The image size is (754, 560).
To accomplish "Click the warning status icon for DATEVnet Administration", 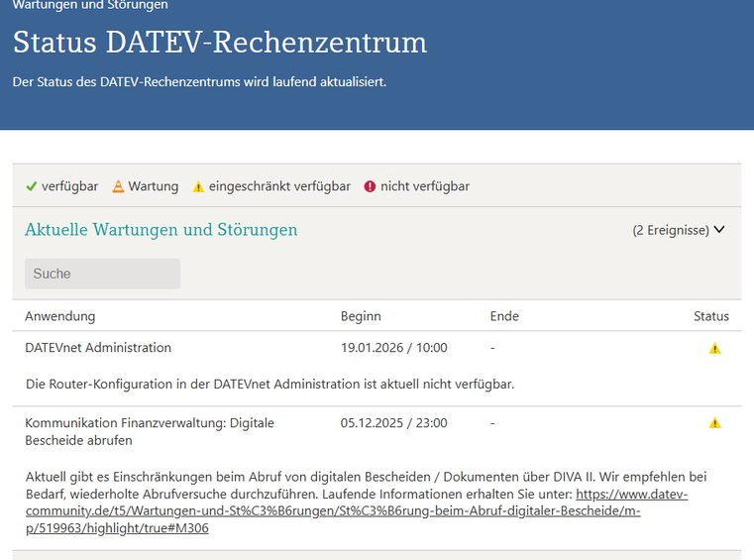I will pyautogui.click(x=714, y=348).
